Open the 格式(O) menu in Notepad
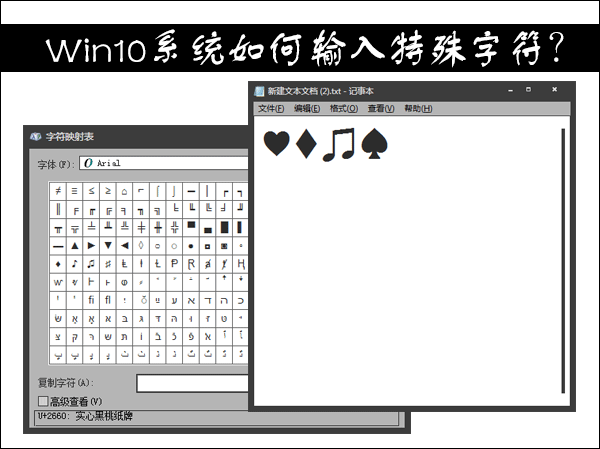This screenshot has height=449, width=600. pyautogui.click(x=344, y=109)
